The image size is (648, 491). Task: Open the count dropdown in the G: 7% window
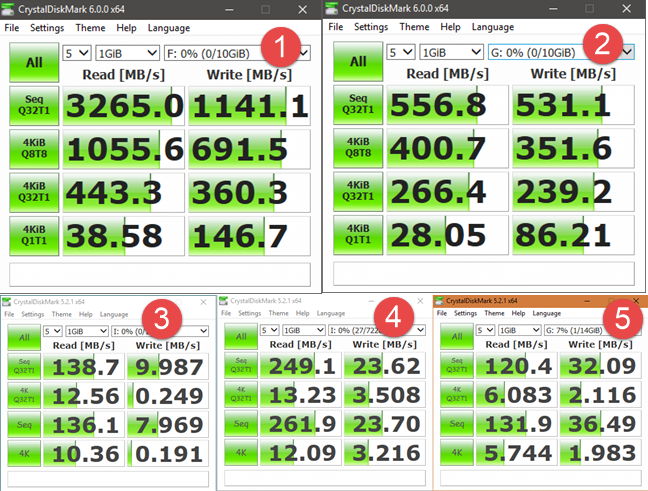point(485,330)
